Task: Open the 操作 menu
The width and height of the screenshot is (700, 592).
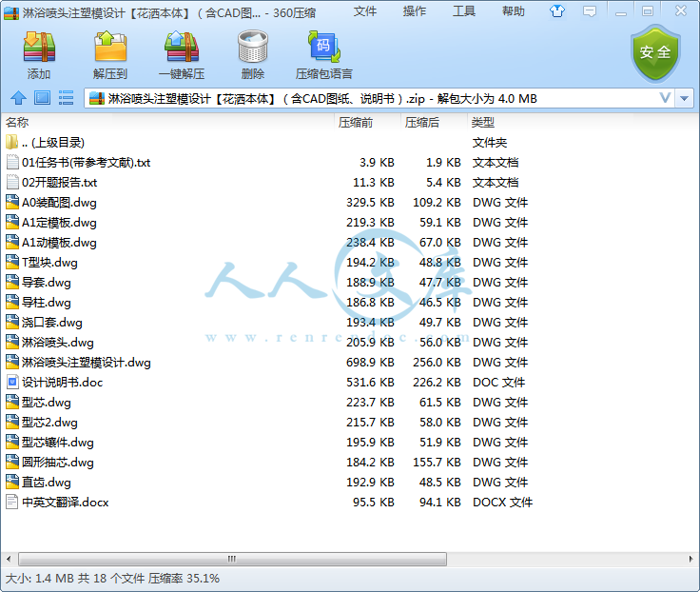Action: point(415,11)
